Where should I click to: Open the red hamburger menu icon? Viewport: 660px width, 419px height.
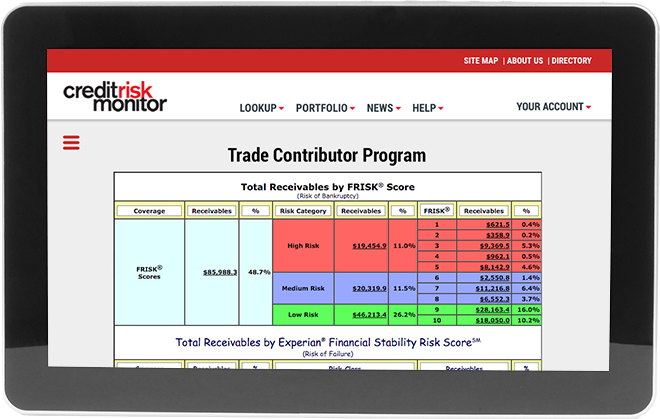coord(71,143)
